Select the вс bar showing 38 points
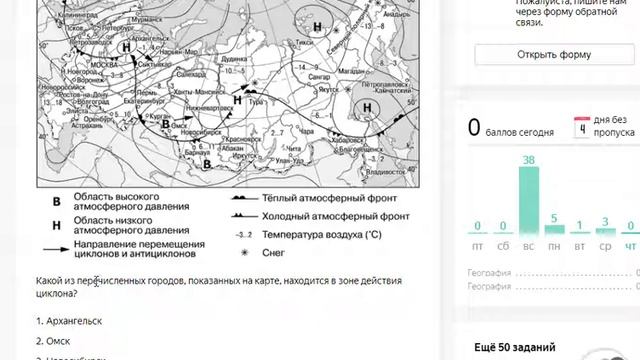 [529, 200]
